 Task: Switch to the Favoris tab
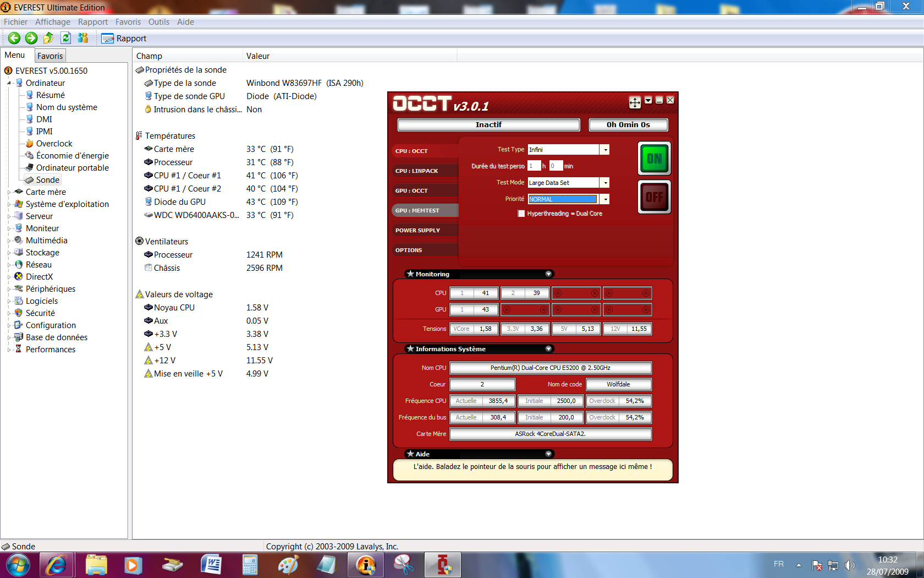(50, 56)
